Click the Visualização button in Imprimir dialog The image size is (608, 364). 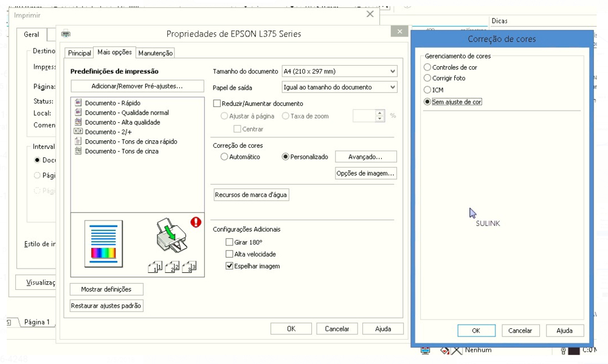coord(36,282)
